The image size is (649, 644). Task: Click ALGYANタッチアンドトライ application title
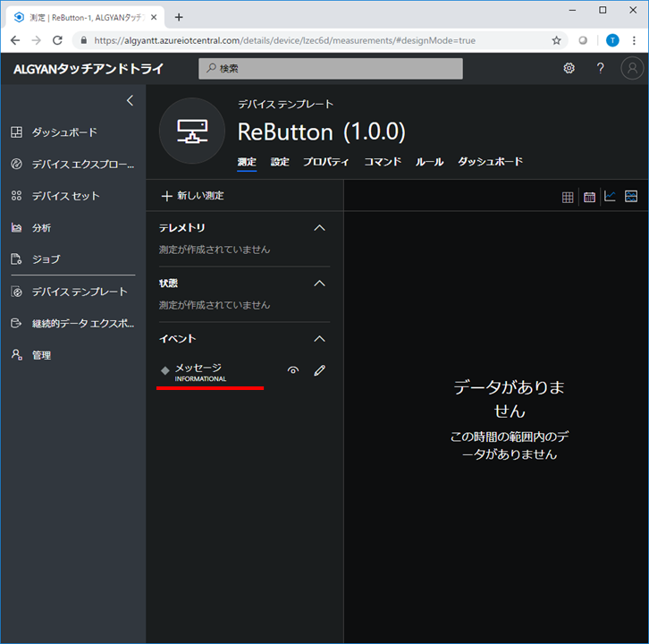88,69
